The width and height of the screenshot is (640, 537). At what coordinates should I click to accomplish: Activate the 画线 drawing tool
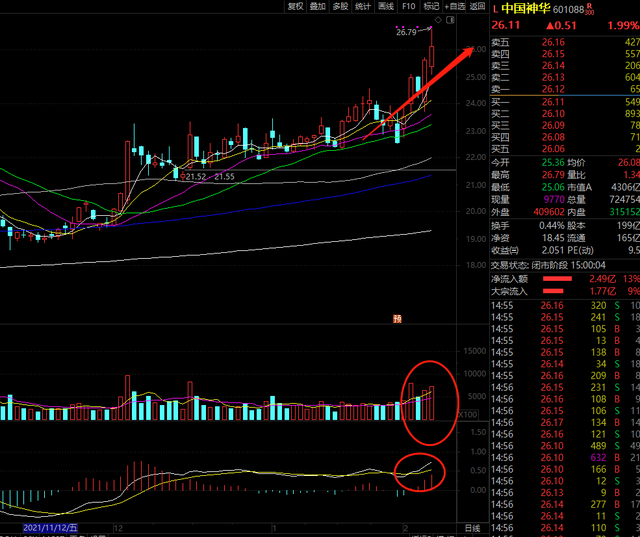click(x=386, y=6)
